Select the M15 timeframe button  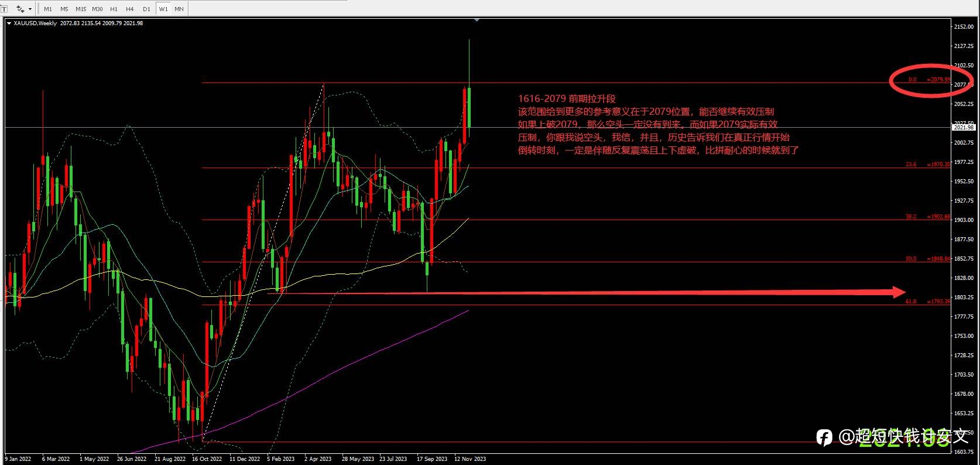coord(81,9)
